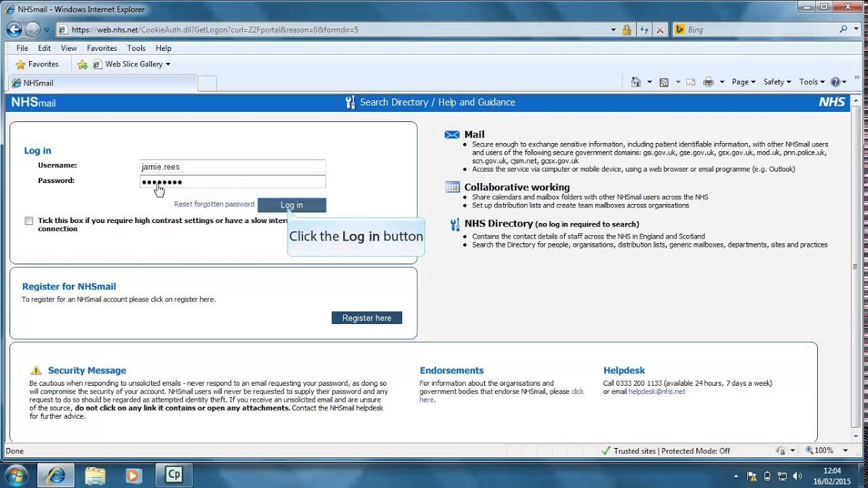Open search provider dropdown arrow beside Bing
This screenshot has width=868, height=488.
857,30
